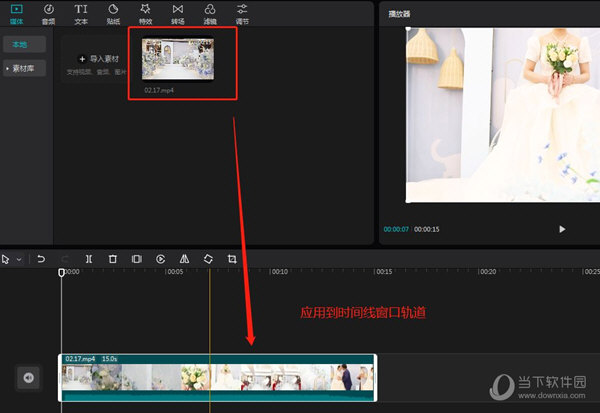The width and height of the screenshot is (600, 413).
Task: Open the 特效 effects panel icon
Action: coord(145,13)
